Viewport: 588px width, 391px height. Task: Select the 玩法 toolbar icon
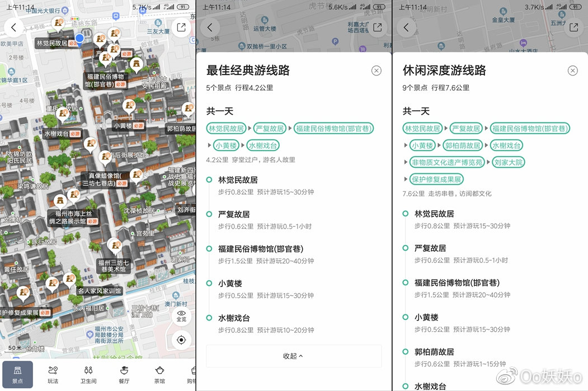click(53, 375)
